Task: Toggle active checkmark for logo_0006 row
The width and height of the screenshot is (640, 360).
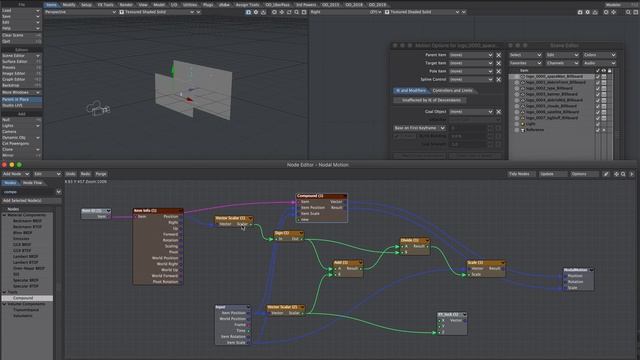Action: [x=598, y=112]
